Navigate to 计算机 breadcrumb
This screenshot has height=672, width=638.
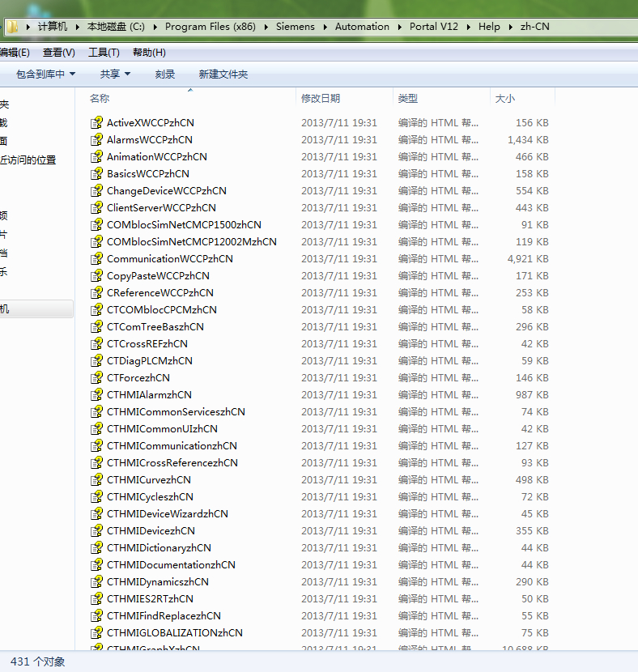point(53,27)
